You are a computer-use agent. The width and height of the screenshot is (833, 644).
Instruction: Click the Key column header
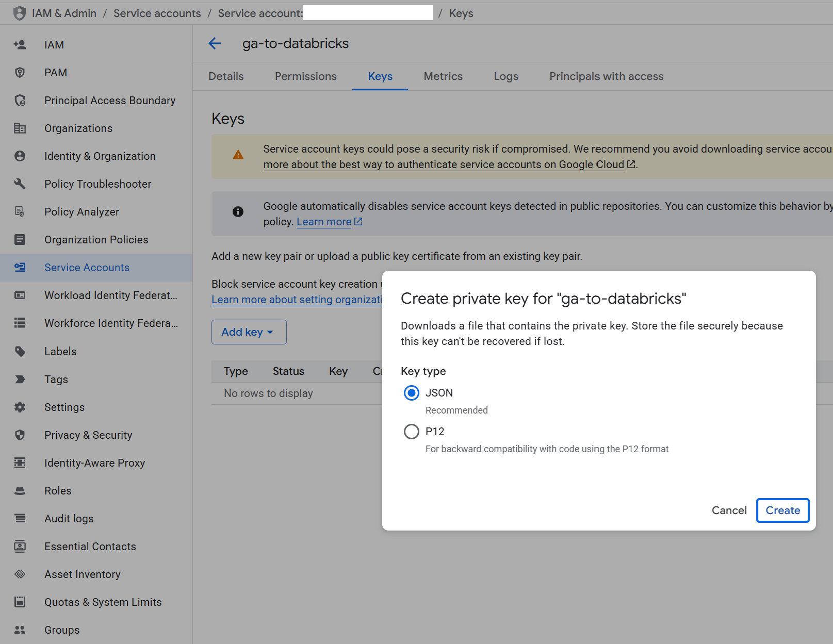[x=338, y=371]
